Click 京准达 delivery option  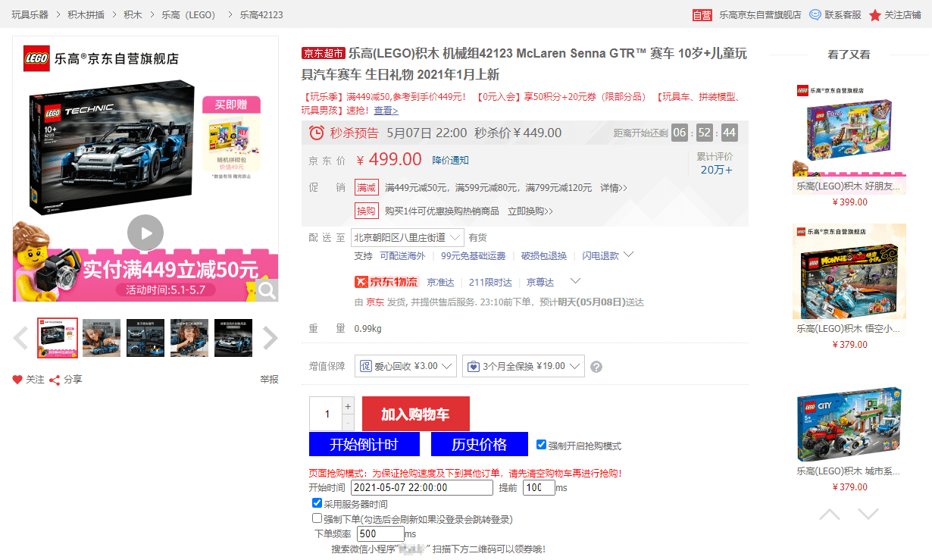440,282
